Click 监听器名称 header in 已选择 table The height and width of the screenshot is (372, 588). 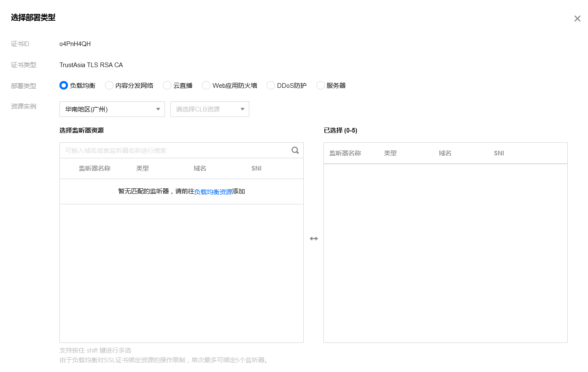(345, 153)
